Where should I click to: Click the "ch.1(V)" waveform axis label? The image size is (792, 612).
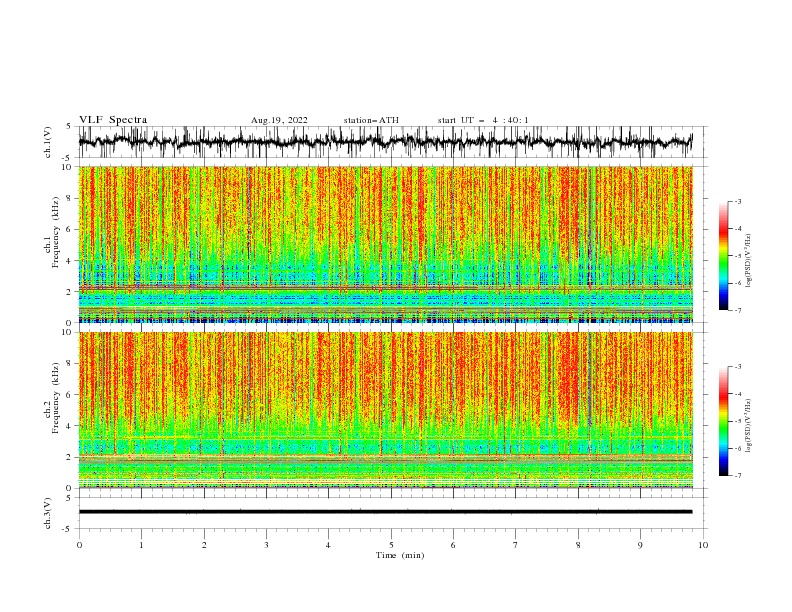tap(48, 142)
